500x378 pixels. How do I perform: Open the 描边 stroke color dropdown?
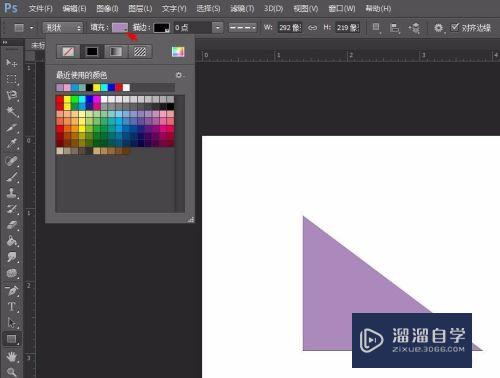(162, 28)
